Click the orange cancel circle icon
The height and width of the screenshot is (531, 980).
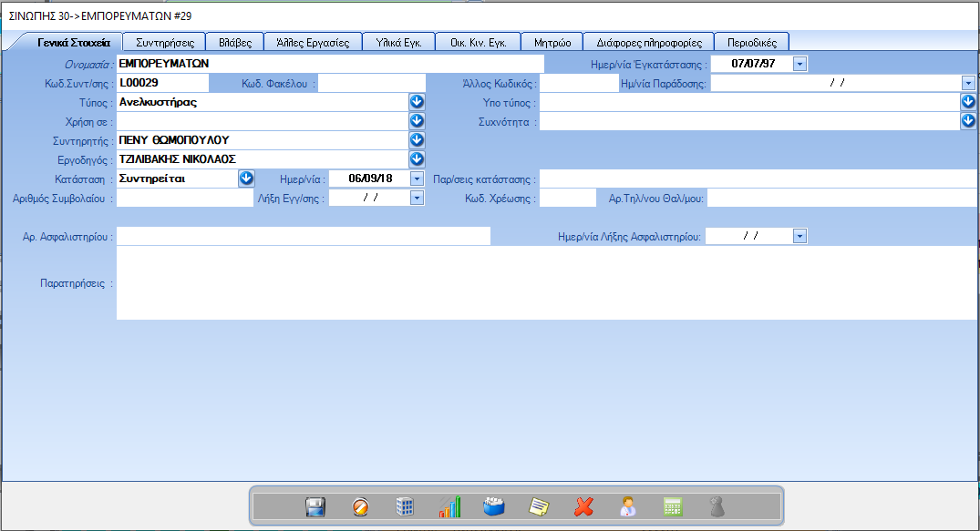(361, 507)
